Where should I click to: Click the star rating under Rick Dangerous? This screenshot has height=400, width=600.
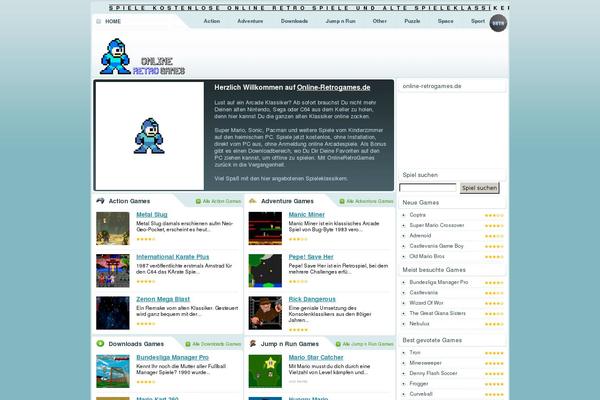pyautogui.click(x=298, y=330)
